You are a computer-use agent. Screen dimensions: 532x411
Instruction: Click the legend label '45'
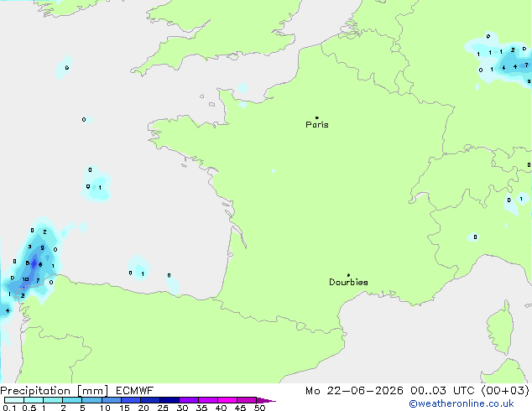click(240, 408)
